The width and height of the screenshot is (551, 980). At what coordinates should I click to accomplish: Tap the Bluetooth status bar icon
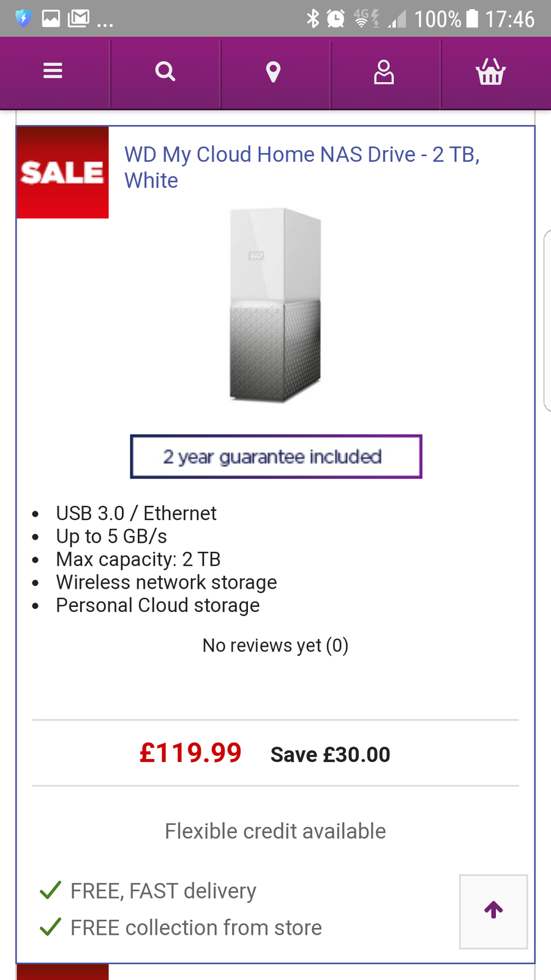[x=313, y=18]
